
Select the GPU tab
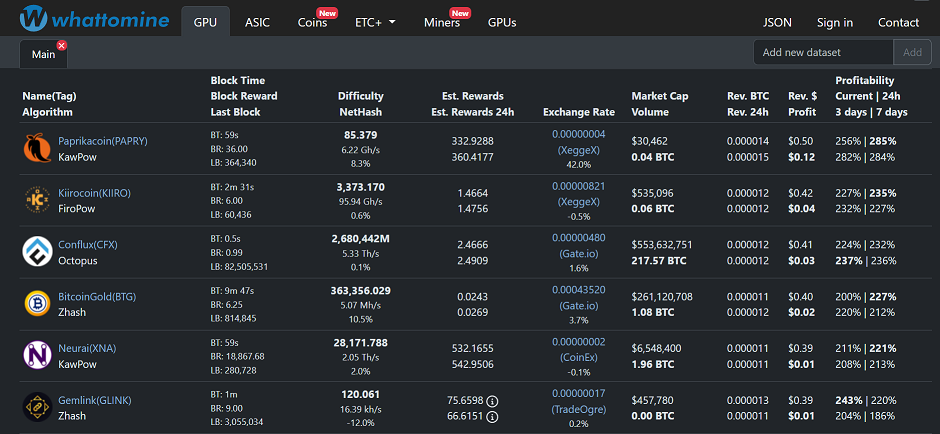[x=206, y=22]
